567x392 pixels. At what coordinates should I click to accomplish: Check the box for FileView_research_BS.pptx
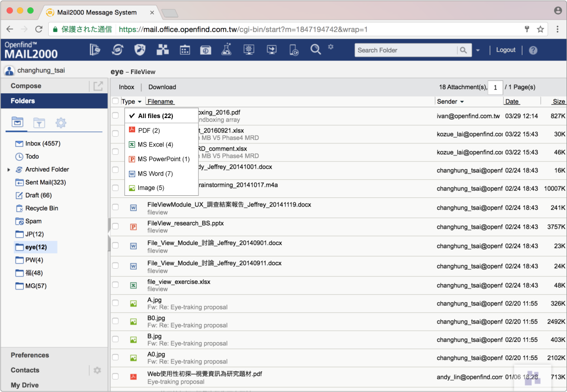(x=115, y=227)
